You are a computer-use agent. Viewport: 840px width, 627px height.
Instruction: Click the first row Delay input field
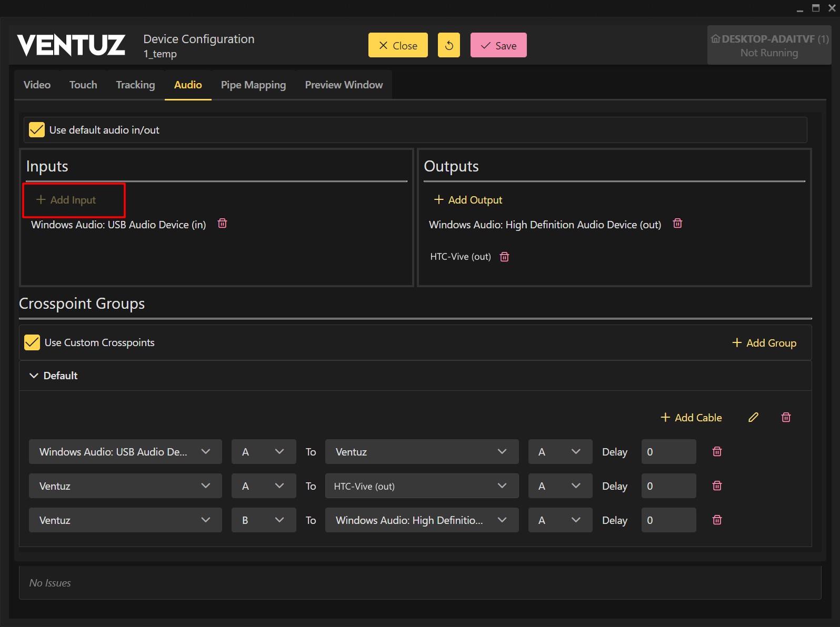pyautogui.click(x=668, y=452)
